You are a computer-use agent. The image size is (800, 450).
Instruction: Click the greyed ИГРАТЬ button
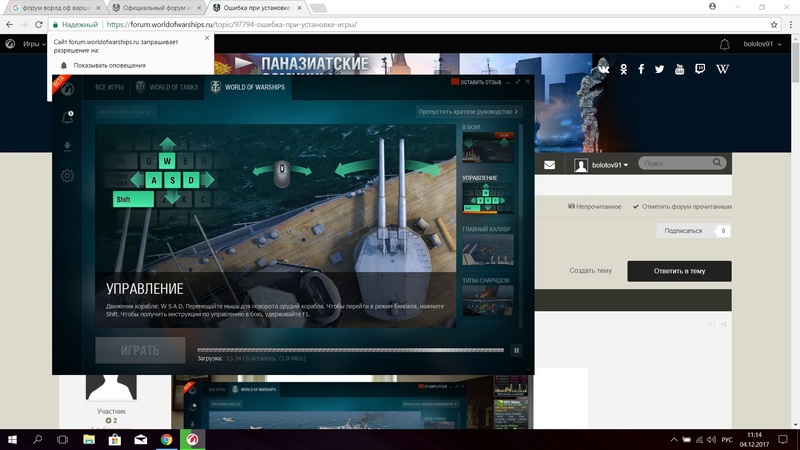coord(140,350)
